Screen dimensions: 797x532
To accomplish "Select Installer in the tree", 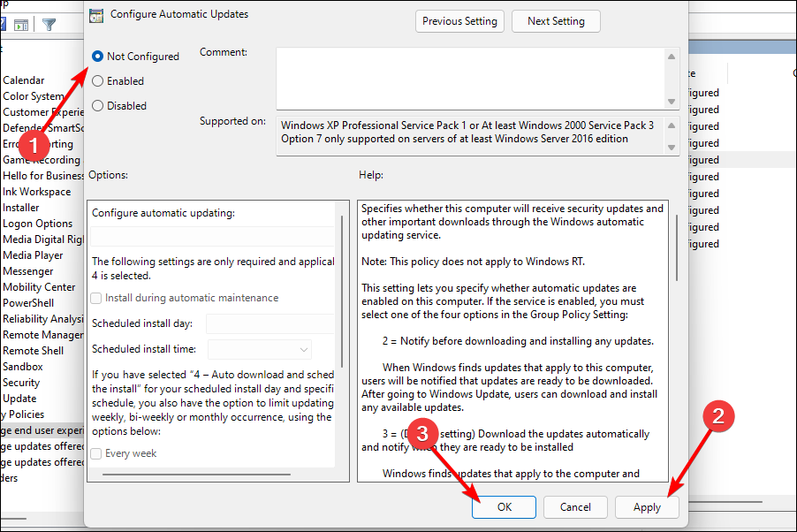I will [x=21, y=208].
